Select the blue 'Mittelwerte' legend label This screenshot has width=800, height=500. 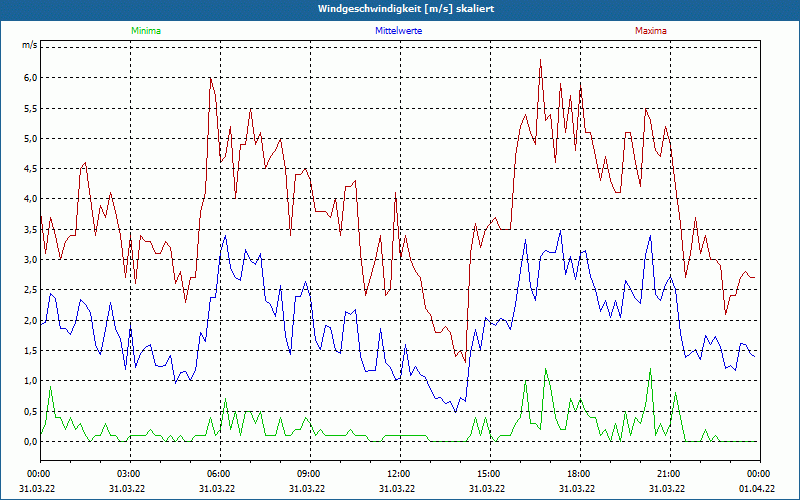coord(398,31)
